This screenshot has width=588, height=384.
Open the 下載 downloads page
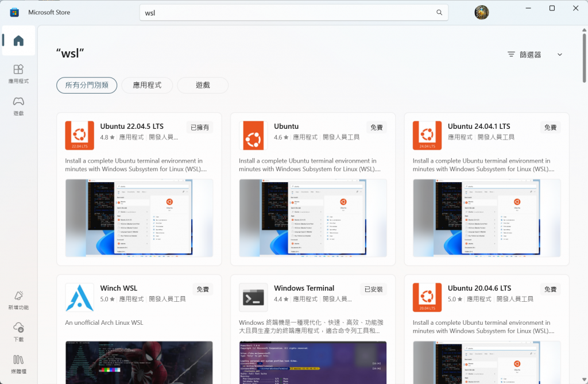point(18,332)
